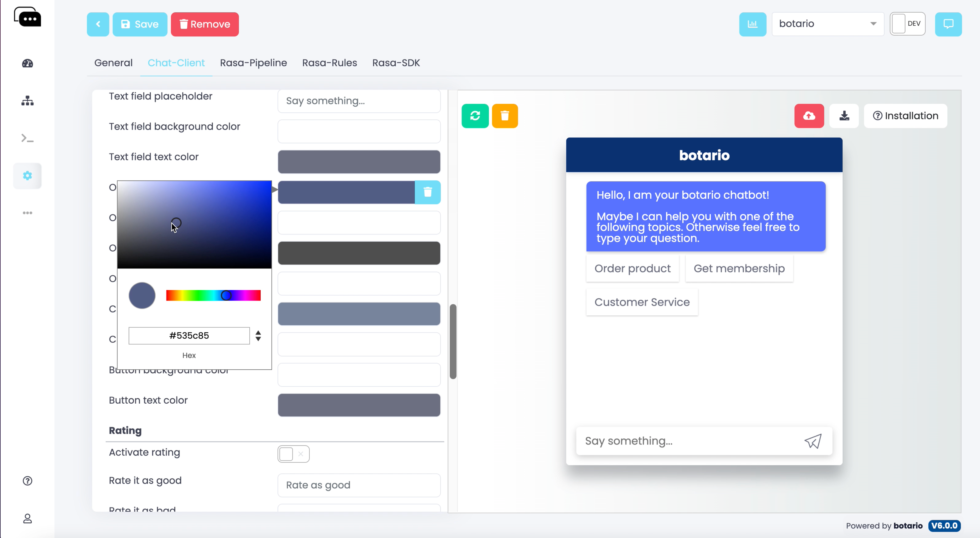The image size is (980, 538).
Task: Switch to the Rasa-Pipeline tab
Action: 253,63
